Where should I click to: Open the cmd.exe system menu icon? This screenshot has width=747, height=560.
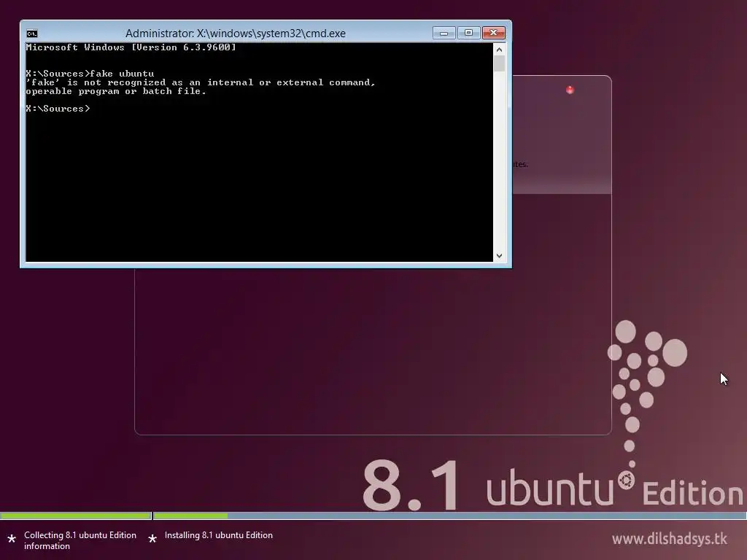coord(32,34)
